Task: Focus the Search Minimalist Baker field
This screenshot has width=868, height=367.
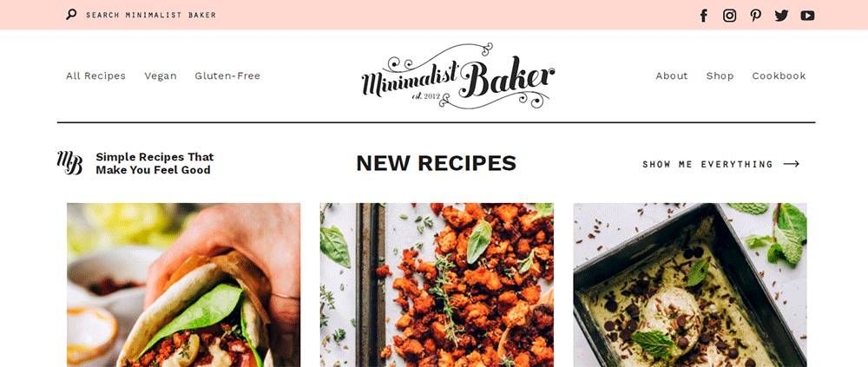Action: [x=150, y=15]
